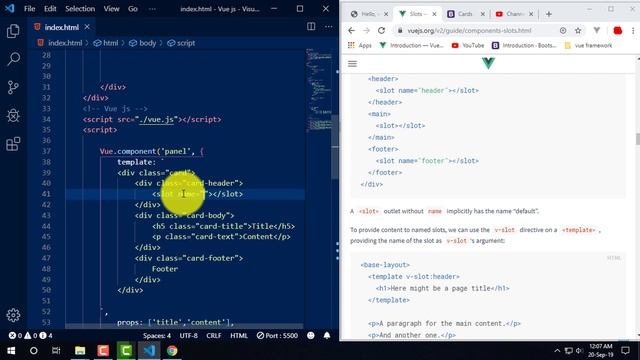This screenshot has width=640, height=360.
Task: Open the Apps bookmarks shortcut
Action: tap(360, 45)
